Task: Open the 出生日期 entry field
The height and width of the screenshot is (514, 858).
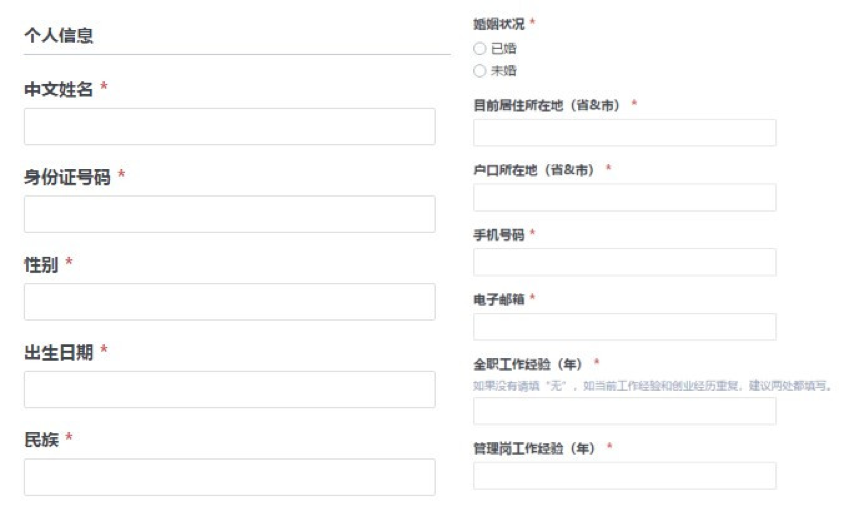Action: point(229,389)
